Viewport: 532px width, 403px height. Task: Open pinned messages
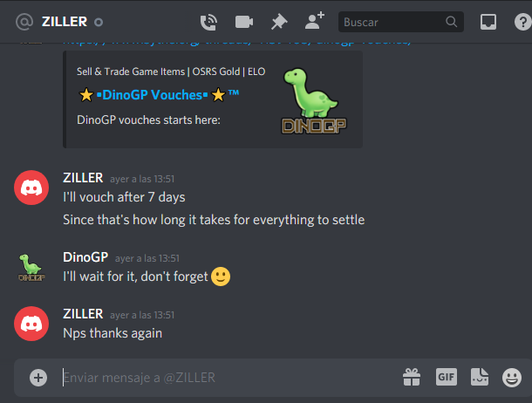pos(279,22)
